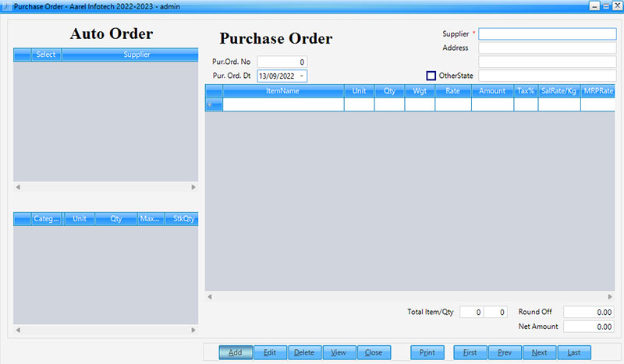
Task: Click the Supplier input field
Action: pos(546,34)
